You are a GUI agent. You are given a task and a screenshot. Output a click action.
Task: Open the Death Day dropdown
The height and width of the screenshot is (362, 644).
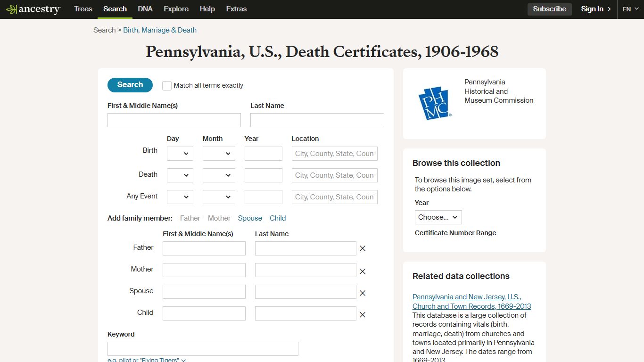click(x=180, y=175)
